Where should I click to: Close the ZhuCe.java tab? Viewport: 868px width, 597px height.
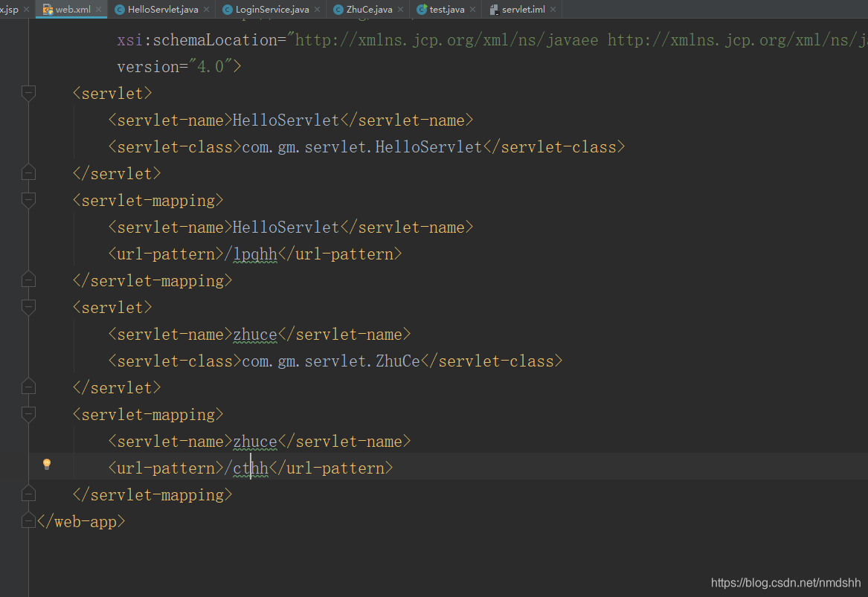[400, 10]
